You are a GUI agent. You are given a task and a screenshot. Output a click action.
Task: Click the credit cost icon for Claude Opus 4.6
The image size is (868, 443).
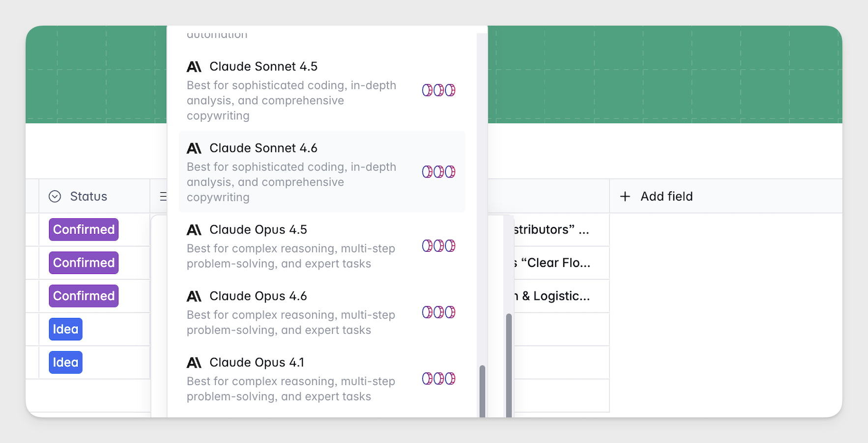[x=438, y=312]
